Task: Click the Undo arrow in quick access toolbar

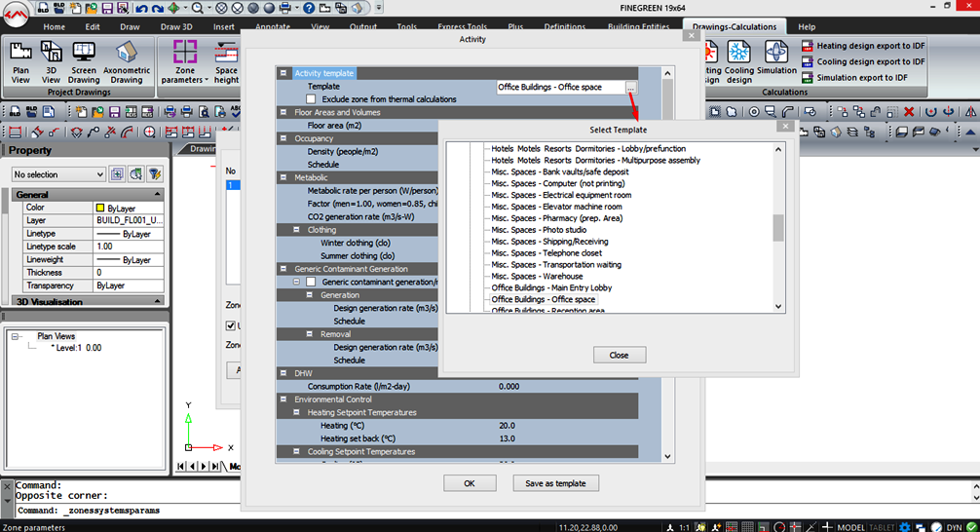Action: click(x=141, y=9)
